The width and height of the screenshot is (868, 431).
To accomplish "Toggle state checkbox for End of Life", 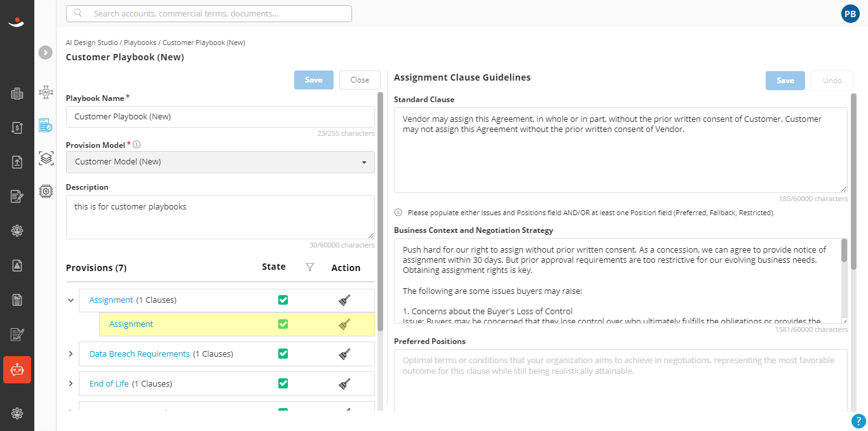I will pos(283,383).
